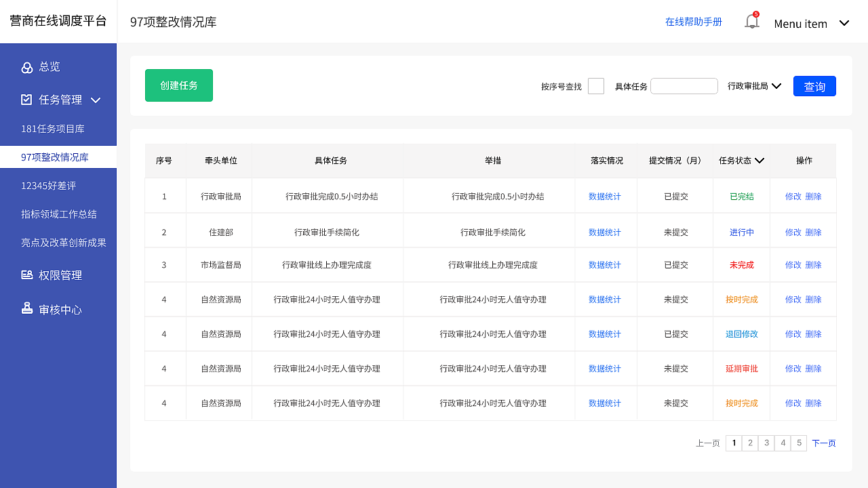Image resolution: width=868 pixels, height=488 pixels.
Task: Click the 创建任务 button
Action: [179, 85]
